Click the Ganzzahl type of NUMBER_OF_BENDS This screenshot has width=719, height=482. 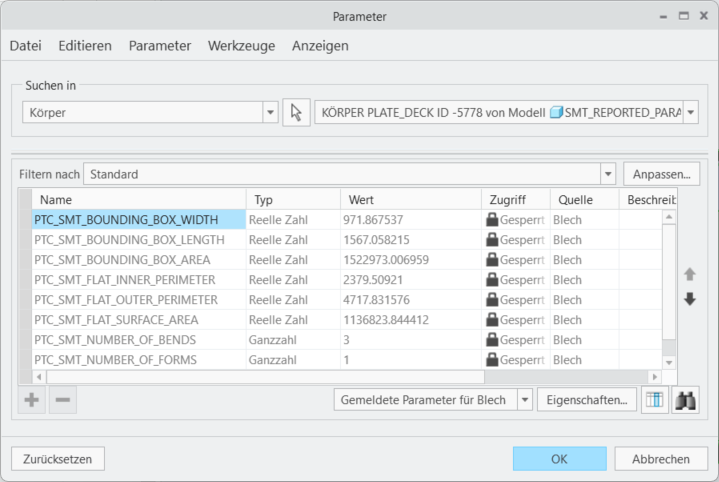point(272,340)
